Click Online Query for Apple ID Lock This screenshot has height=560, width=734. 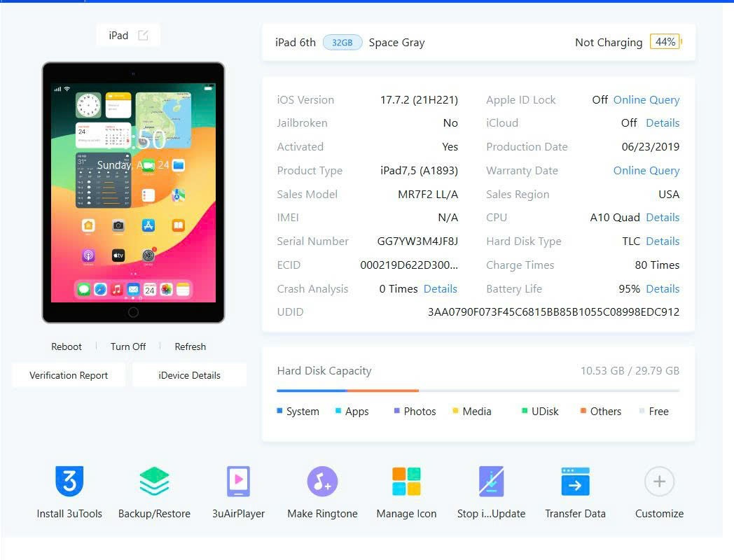pos(646,99)
